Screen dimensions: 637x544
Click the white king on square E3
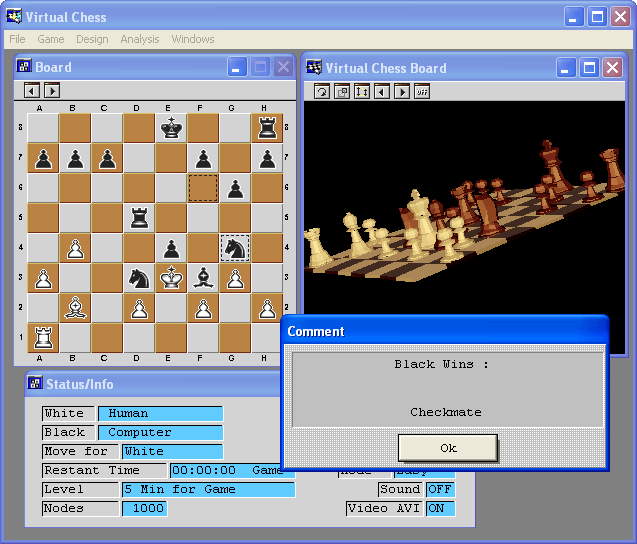[171, 277]
